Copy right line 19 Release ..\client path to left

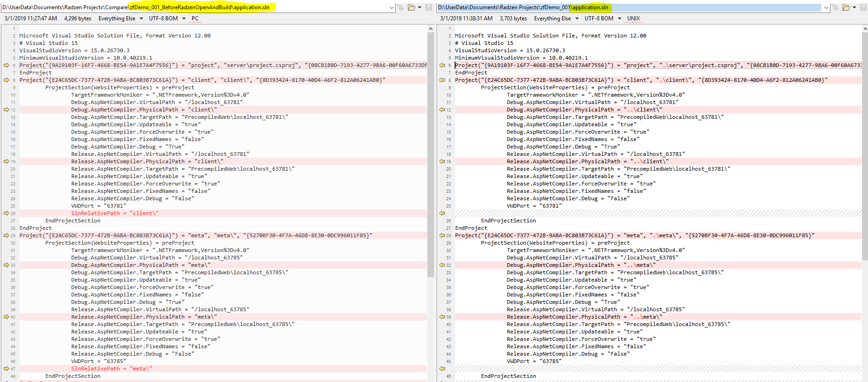tap(442, 161)
